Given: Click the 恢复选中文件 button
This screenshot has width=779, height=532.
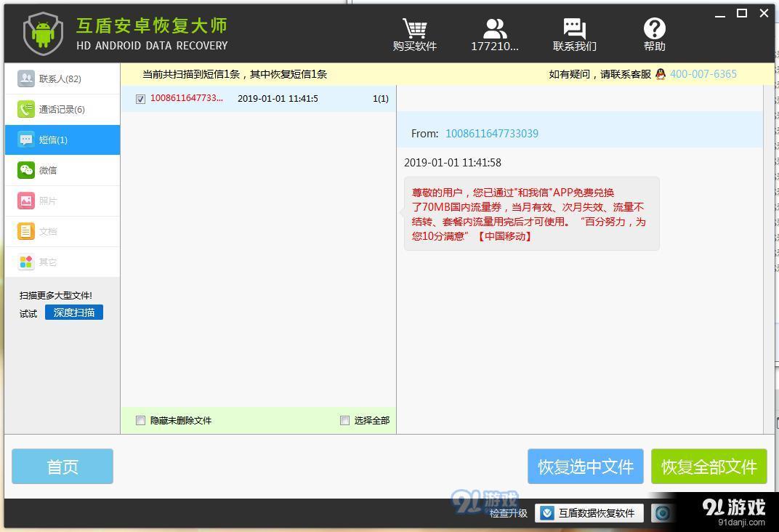Looking at the screenshot, I should click(586, 467).
